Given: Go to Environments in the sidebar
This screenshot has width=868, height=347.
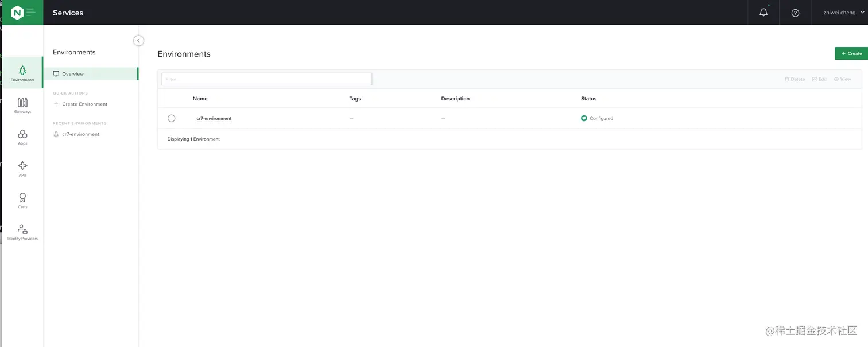Looking at the screenshot, I should coord(22,73).
